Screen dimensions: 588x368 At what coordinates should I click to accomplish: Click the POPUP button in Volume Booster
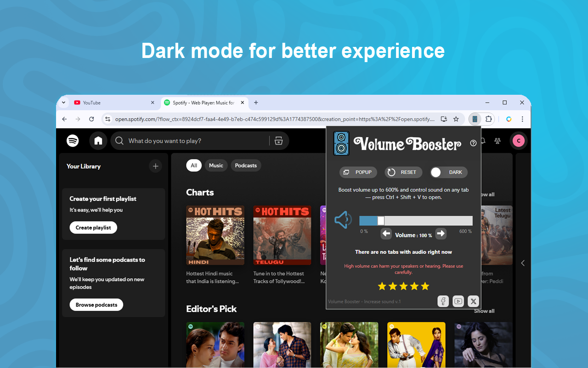[358, 172]
